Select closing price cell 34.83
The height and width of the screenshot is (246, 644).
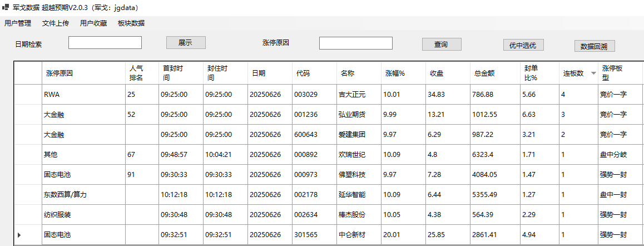pyautogui.click(x=448, y=95)
